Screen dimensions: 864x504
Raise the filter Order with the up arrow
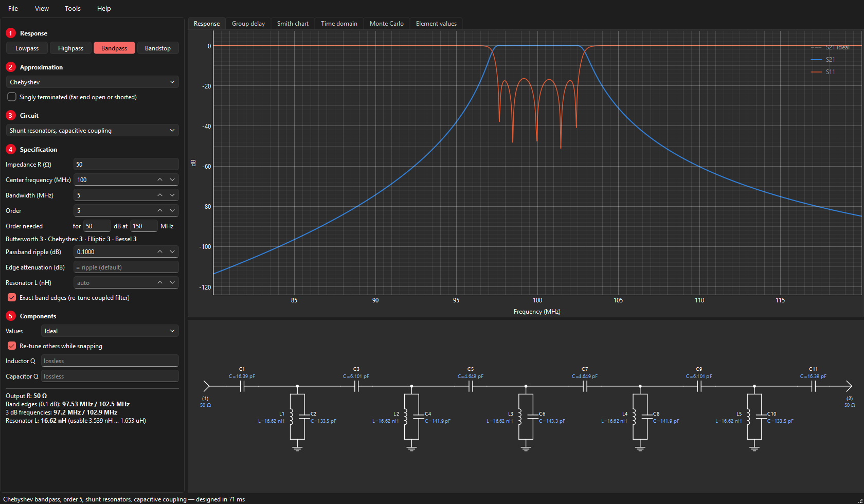(160, 210)
